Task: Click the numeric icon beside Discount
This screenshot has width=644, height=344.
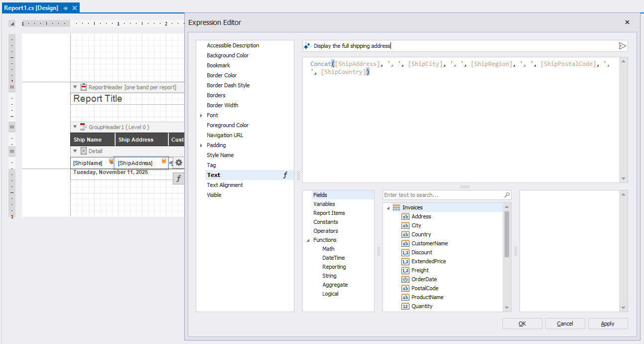Action: [x=405, y=252]
